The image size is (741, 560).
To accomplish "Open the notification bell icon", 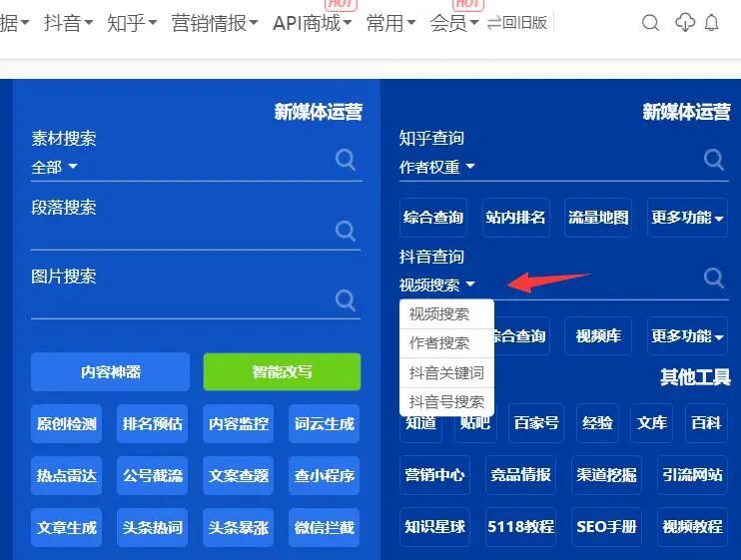I will click(712, 23).
